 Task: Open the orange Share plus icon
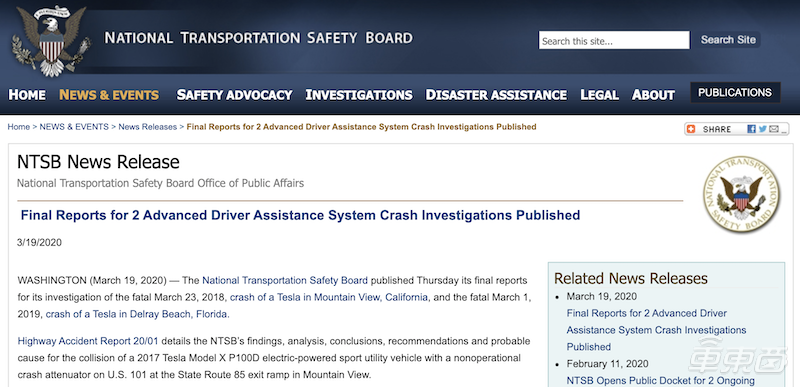(x=691, y=129)
